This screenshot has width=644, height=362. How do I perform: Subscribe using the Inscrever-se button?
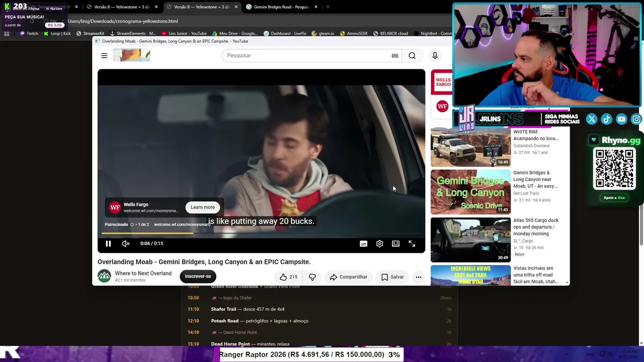198,276
